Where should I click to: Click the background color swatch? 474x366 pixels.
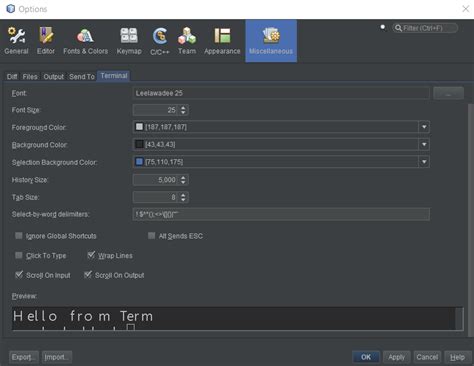[139, 144]
